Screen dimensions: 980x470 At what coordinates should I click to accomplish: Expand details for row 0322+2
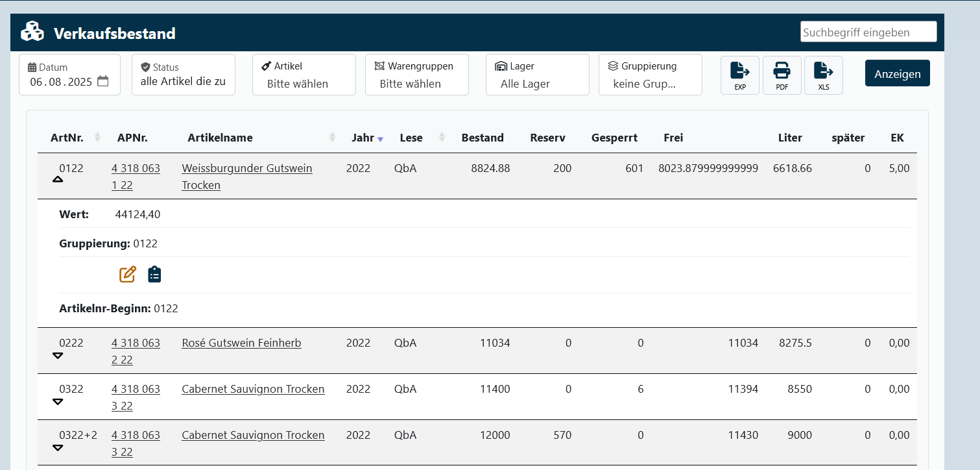pyautogui.click(x=58, y=447)
